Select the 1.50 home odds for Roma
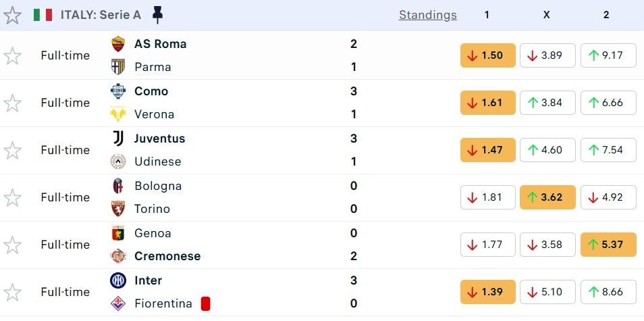644x321 pixels. pyautogui.click(x=487, y=55)
